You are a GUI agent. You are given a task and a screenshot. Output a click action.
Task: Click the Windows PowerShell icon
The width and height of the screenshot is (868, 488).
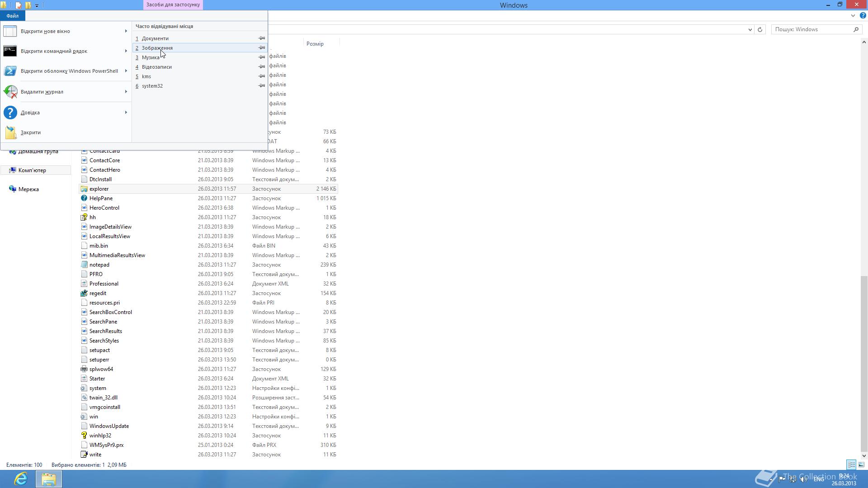click(x=10, y=71)
